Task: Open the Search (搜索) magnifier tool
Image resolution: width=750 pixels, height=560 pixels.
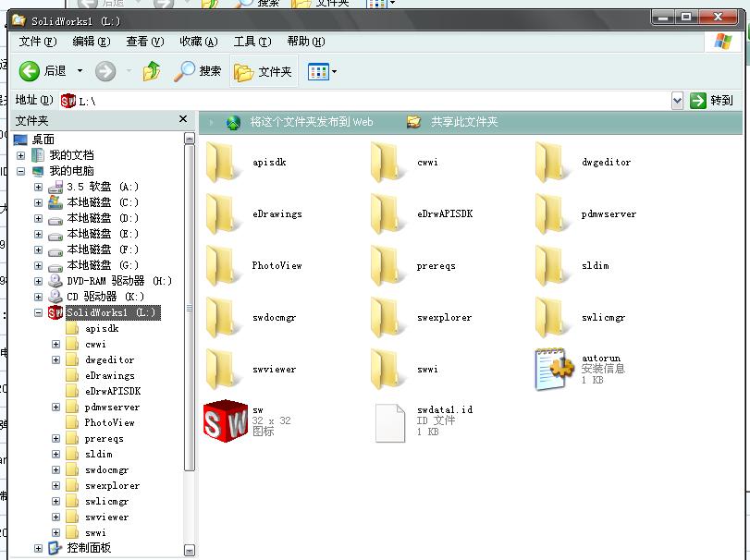Action: 198,72
